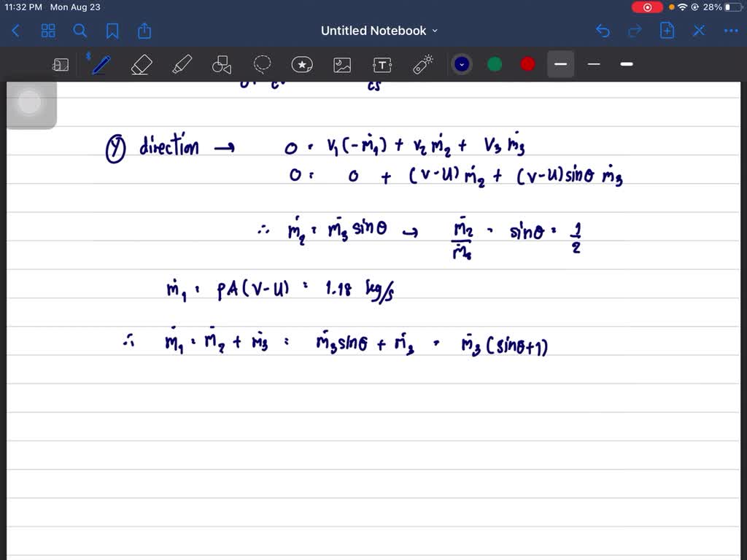Select the Image insert tool
The height and width of the screenshot is (560, 747).
[342, 65]
